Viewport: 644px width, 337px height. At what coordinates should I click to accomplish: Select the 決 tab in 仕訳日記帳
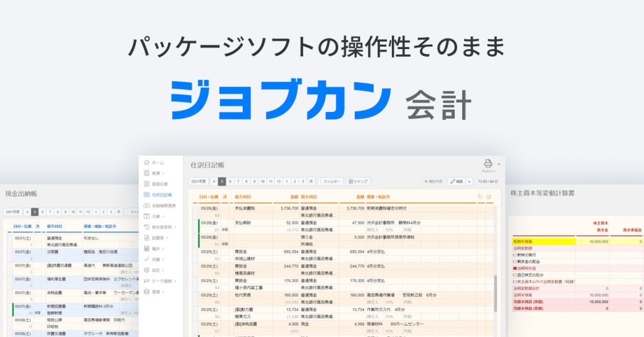[311, 182]
